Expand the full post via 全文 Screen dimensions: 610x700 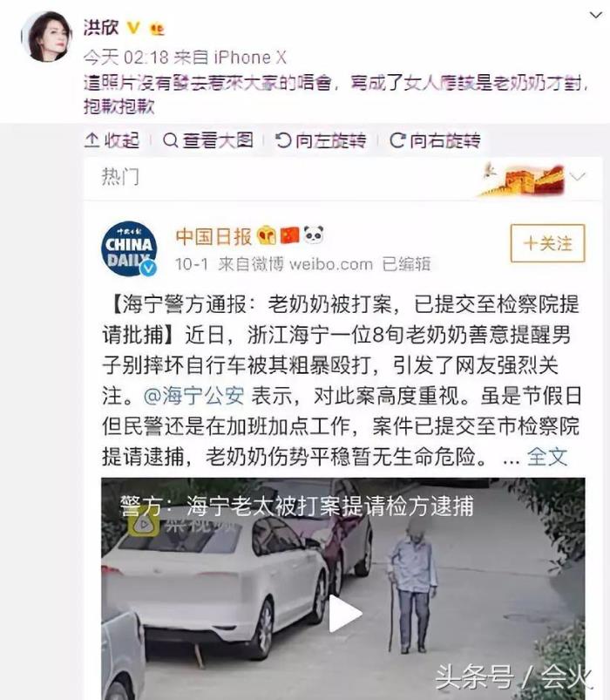[547, 457]
